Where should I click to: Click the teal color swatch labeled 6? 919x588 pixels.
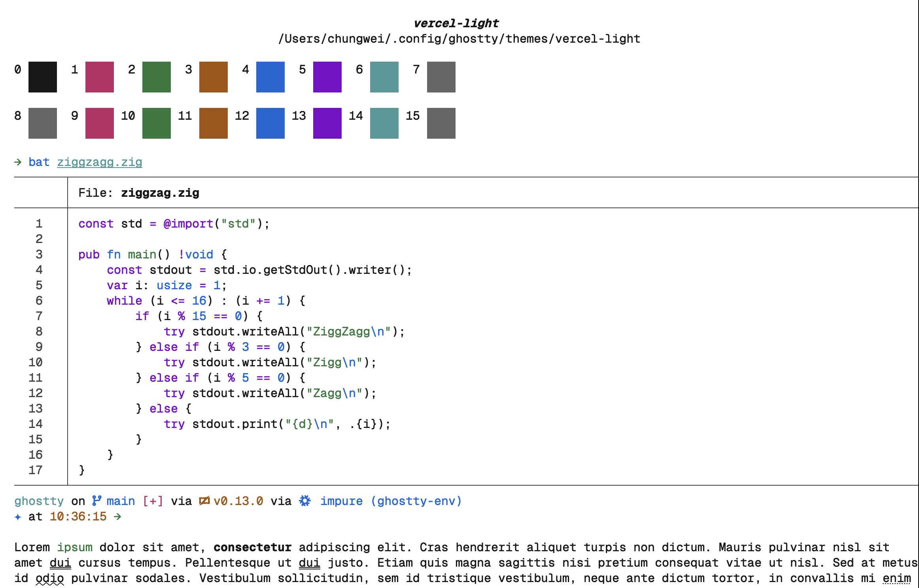pos(384,77)
